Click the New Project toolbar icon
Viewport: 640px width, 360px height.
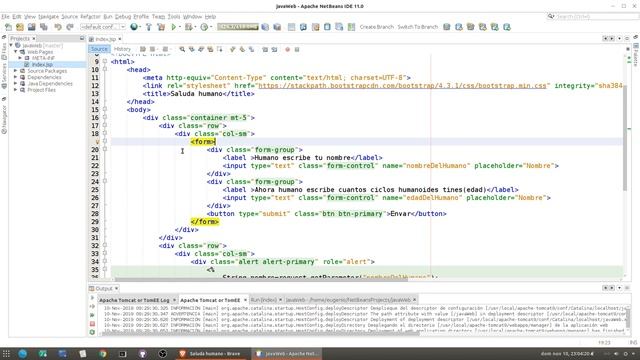click(x=20, y=27)
